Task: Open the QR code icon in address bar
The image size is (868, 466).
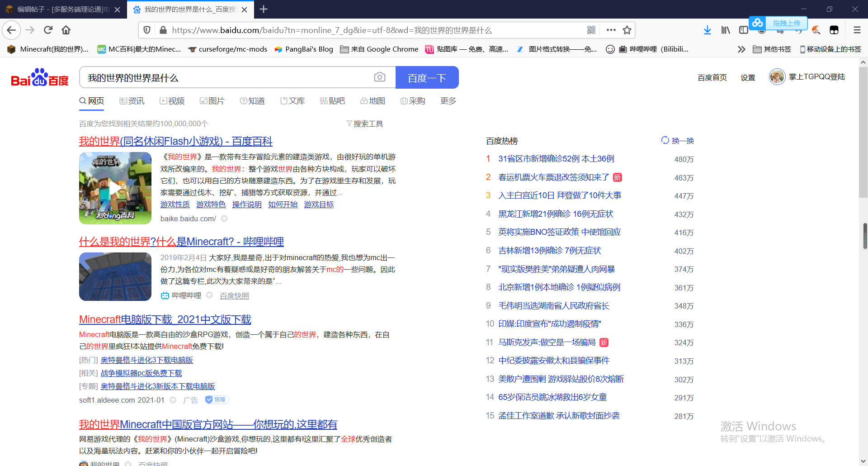Action: 591,30
